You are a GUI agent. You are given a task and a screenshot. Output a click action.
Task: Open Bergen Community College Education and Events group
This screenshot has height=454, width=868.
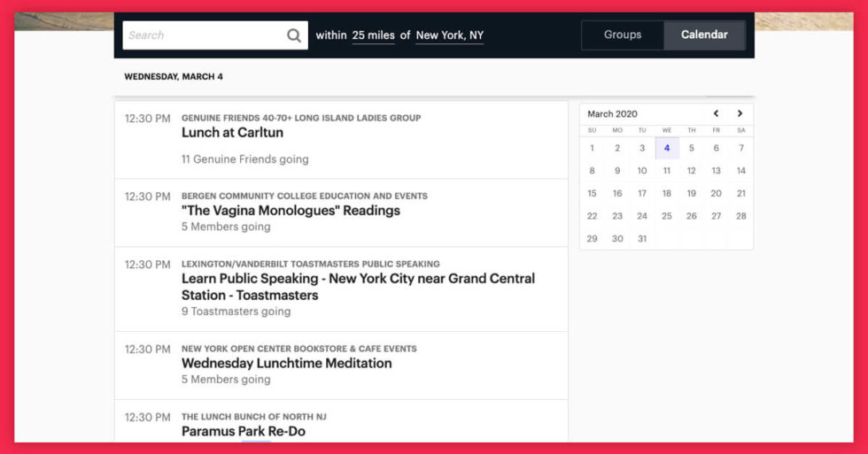tap(305, 196)
